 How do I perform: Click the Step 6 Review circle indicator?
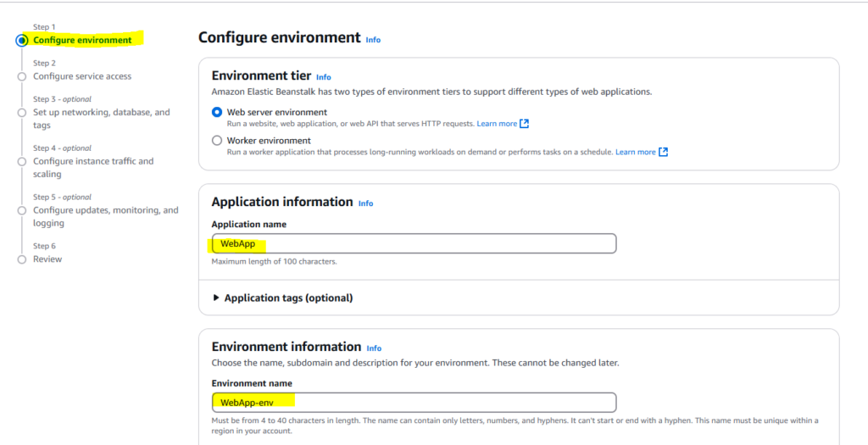[22, 259]
